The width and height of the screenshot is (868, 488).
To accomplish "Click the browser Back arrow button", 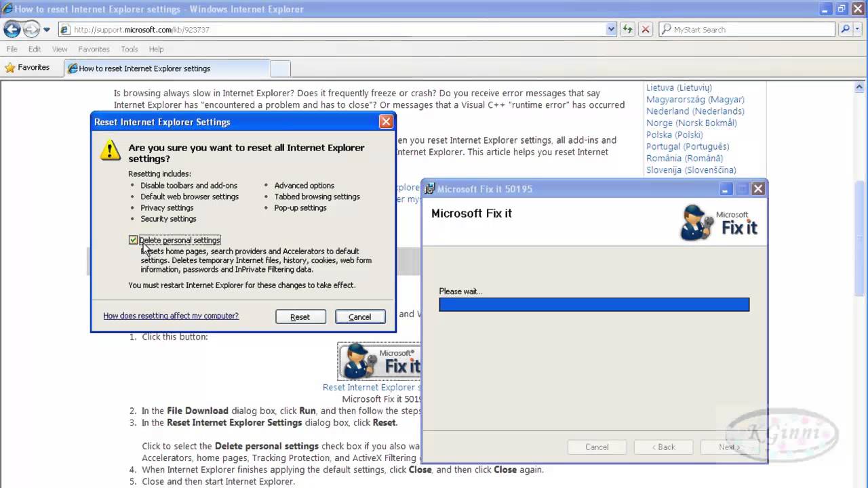I will click(12, 29).
